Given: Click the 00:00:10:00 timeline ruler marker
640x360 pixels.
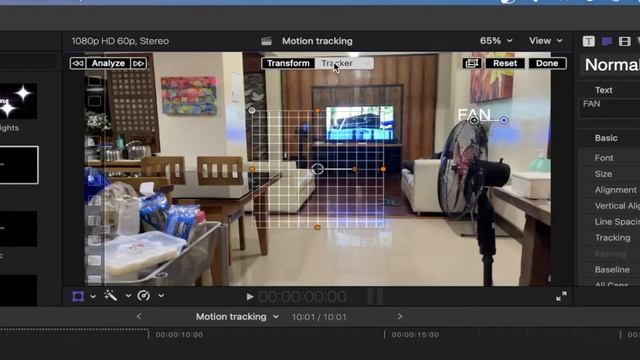Looking at the screenshot, I should (x=179, y=335).
